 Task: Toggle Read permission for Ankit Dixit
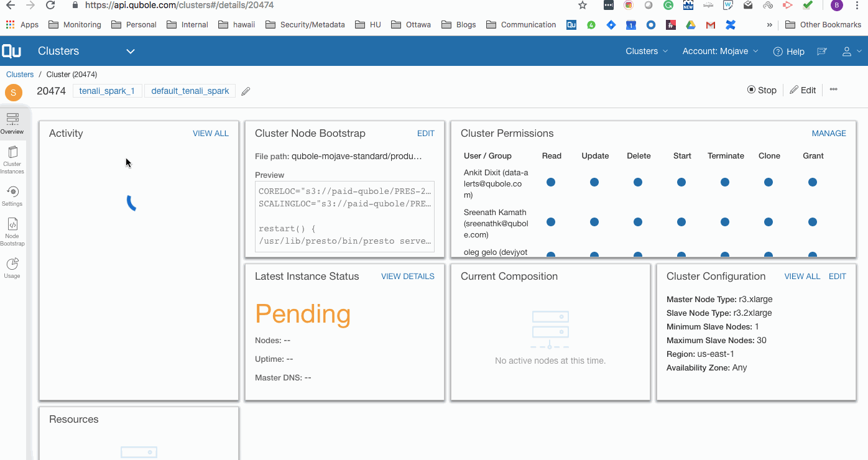click(551, 182)
